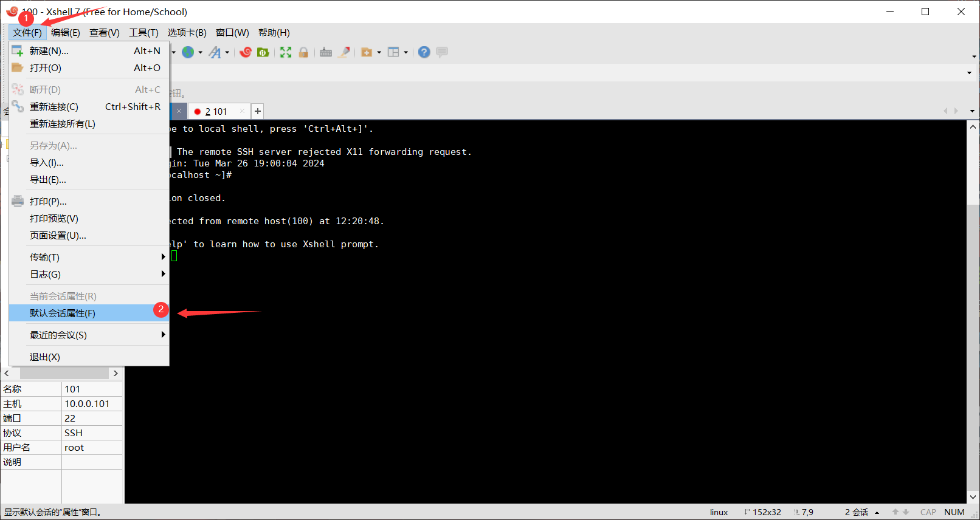Open the 窗口(W) menu
The width and height of the screenshot is (980, 520).
tap(232, 33)
